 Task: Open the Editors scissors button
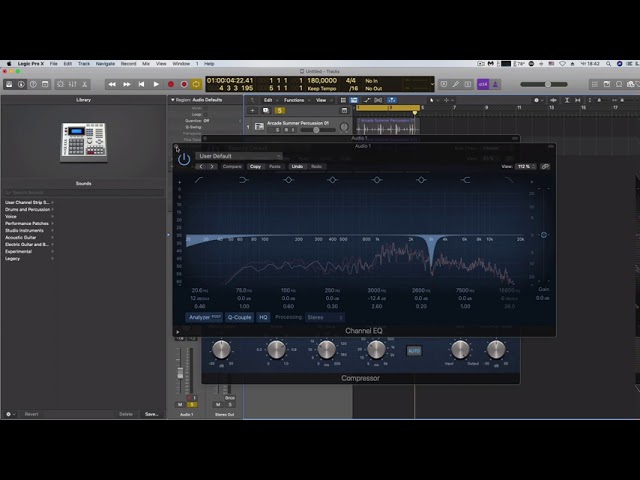coord(84,84)
